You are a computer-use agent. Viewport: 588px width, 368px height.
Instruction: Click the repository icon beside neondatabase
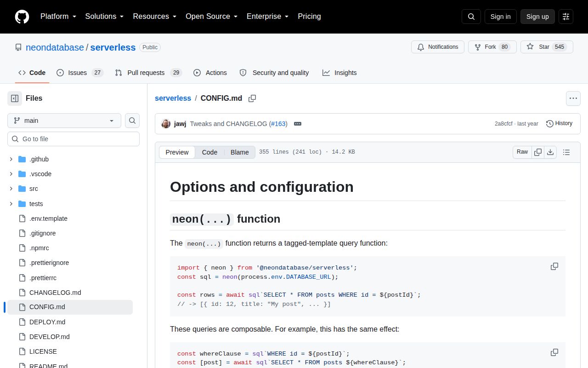pos(18,47)
